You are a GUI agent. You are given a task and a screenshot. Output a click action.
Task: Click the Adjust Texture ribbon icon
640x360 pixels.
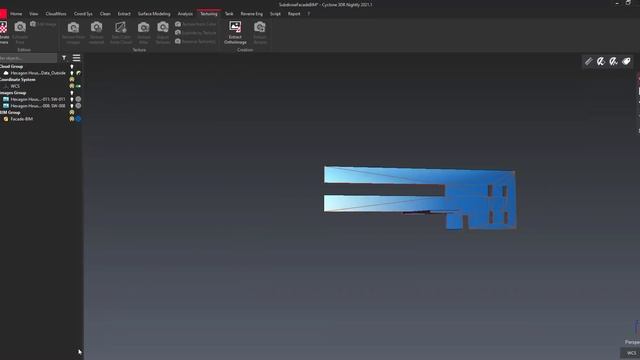pyautogui.click(x=162, y=27)
